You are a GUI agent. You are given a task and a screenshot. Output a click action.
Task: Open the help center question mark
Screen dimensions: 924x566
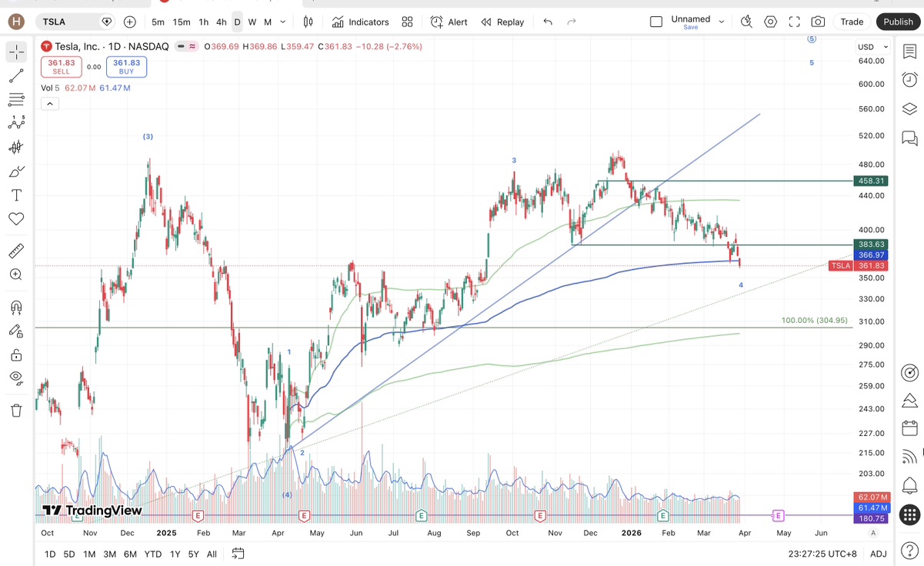coord(909,550)
